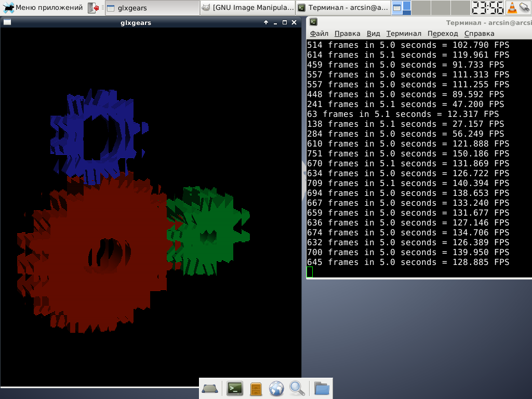This screenshot has height=399, width=532.
Task: Shade the glxgears window with up arrow
Action: (266, 22)
